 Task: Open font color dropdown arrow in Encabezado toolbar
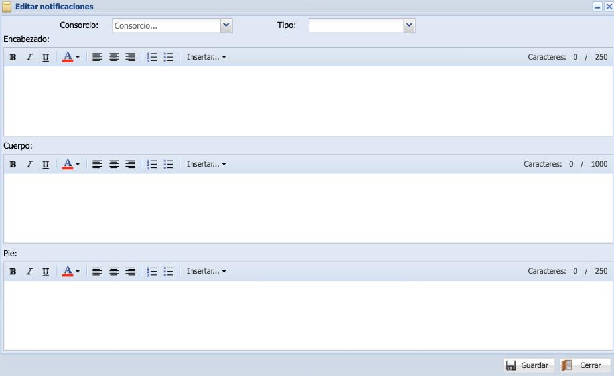(x=78, y=57)
